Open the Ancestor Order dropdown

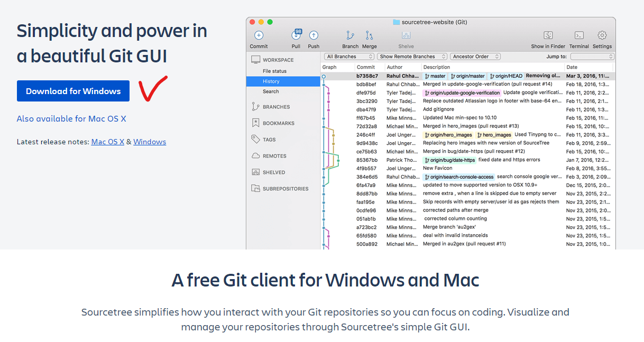475,57
